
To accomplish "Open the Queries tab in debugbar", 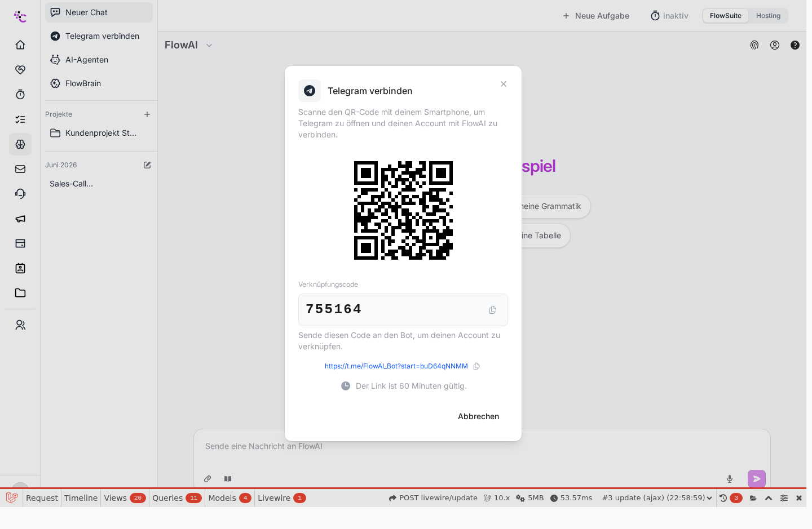I will point(176,498).
